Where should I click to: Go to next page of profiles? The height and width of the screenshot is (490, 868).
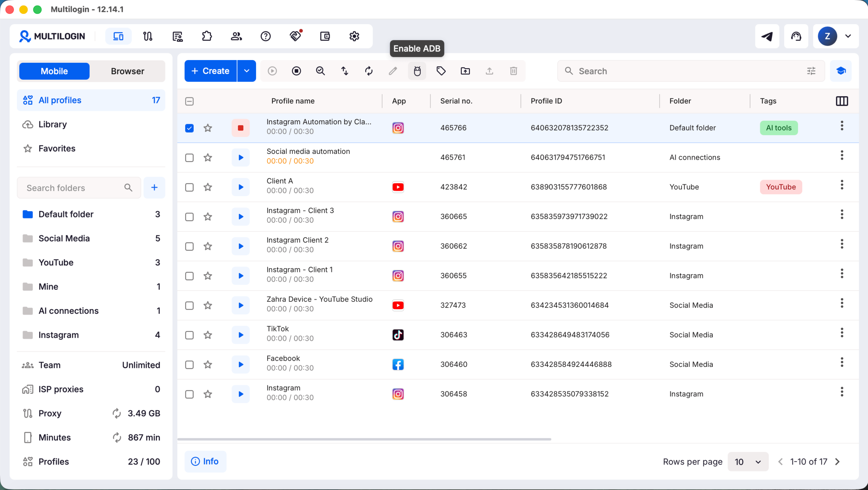tap(837, 462)
